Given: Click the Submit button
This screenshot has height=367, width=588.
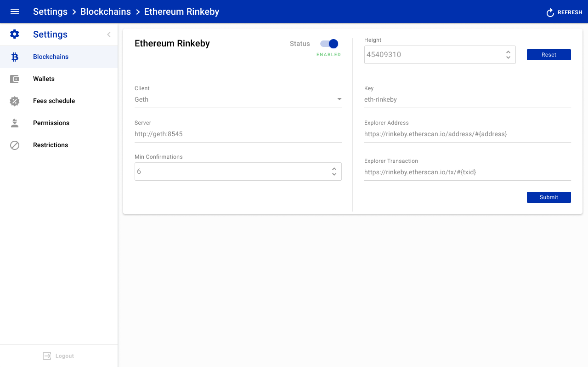Looking at the screenshot, I should pos(549,197).
